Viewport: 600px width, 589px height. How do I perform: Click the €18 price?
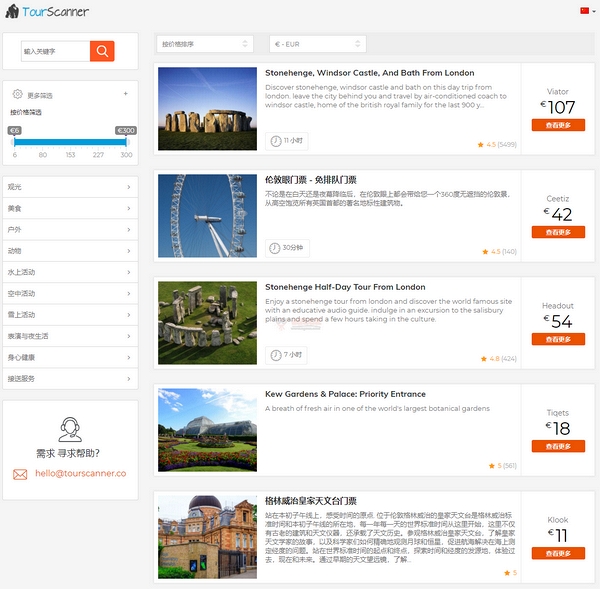[x=558, y=428]
